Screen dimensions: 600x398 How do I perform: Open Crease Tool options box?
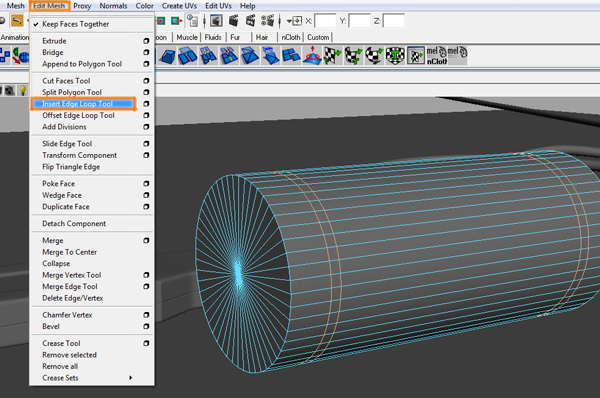(146, 344)
